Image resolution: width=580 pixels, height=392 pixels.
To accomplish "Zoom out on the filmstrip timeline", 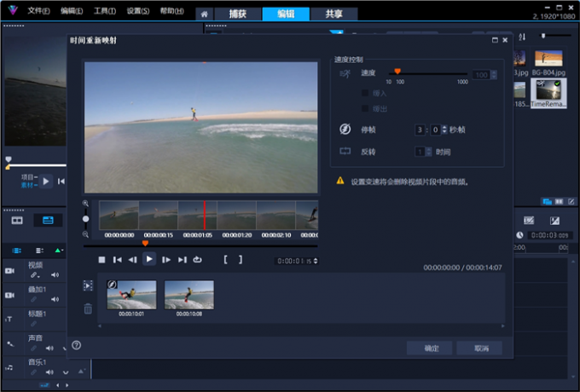I will coord(85,234).
